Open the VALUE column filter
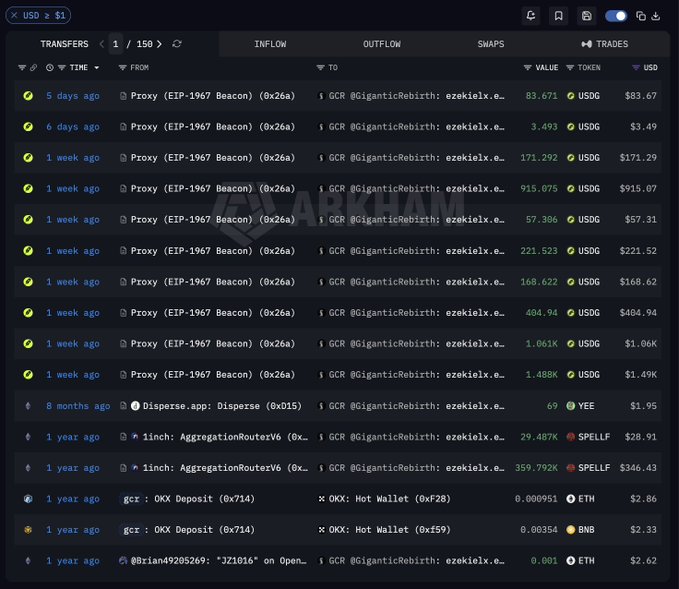The image size is (679, 589). (x=527, y=68)
